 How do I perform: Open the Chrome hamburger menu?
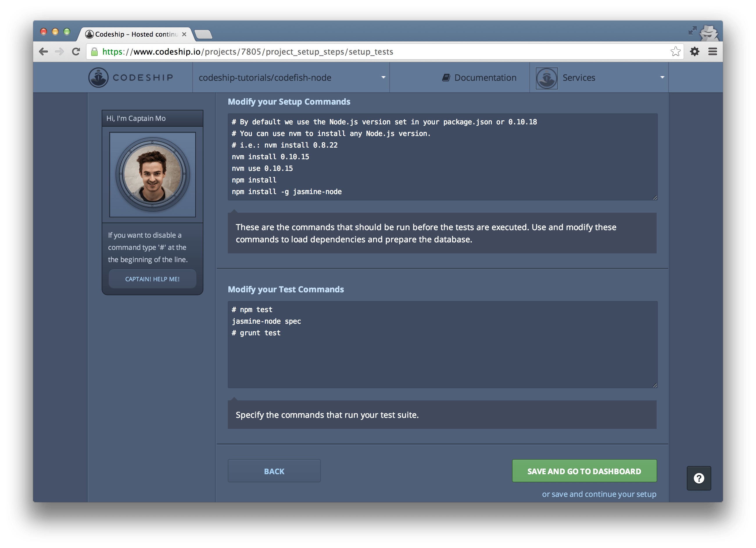pyautogui.click(x=713, y=52)
